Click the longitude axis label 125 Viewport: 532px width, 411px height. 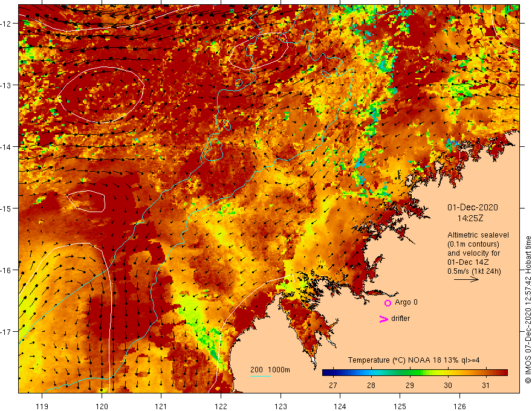point(400,406)
